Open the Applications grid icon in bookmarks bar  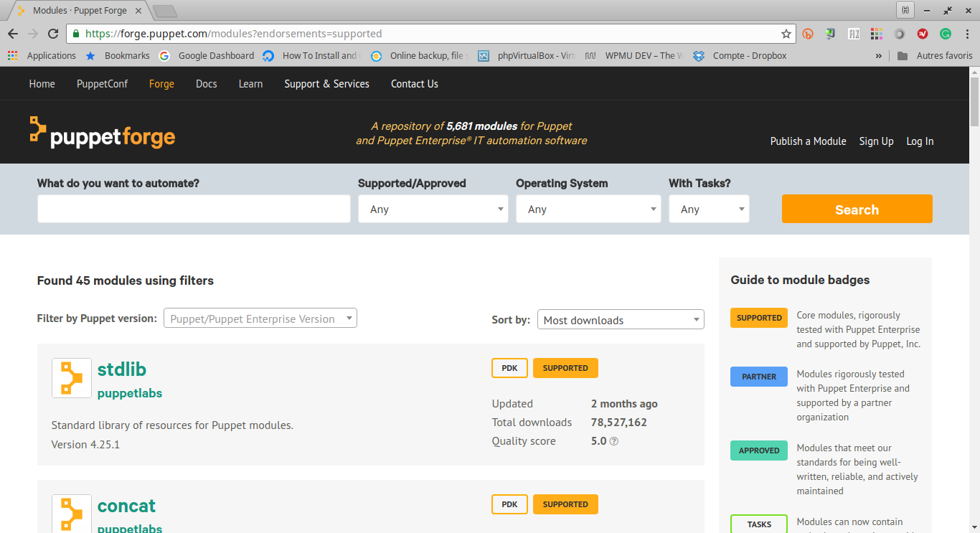click(x=12, y=55)
